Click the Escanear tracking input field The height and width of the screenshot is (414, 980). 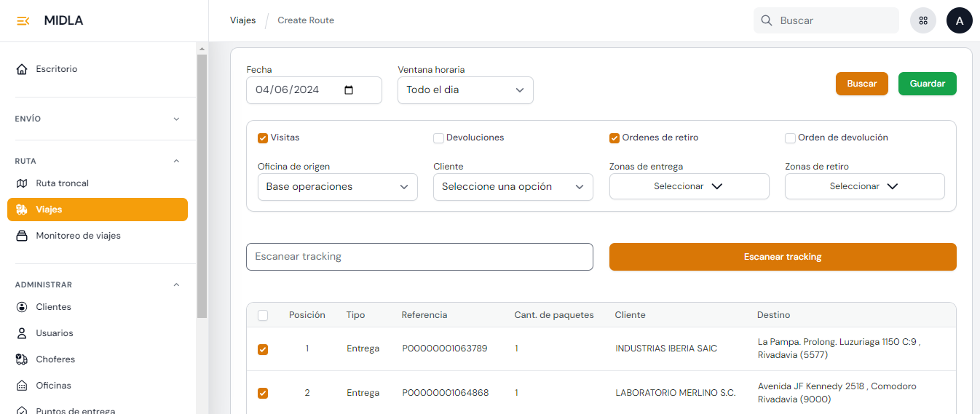click(419, 257)
